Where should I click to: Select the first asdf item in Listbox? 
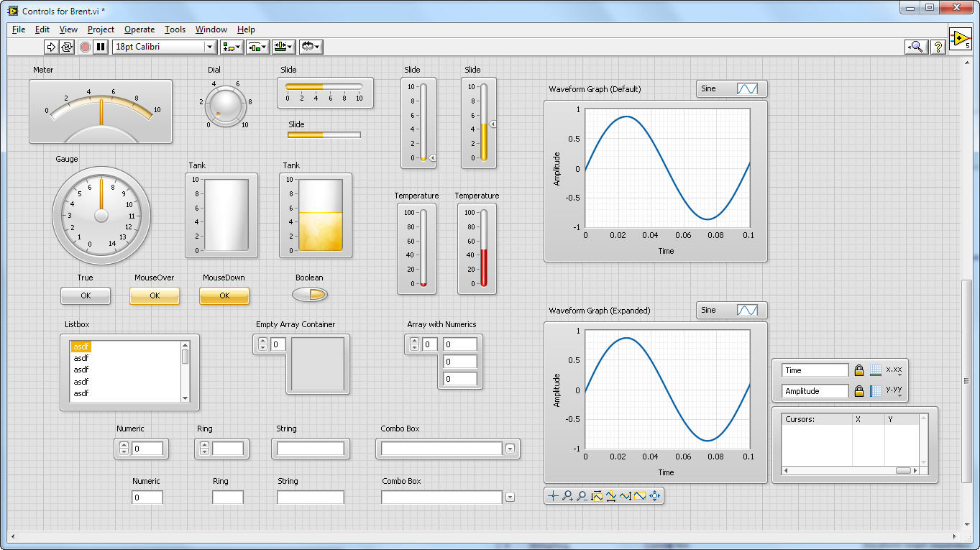point(81,347)
